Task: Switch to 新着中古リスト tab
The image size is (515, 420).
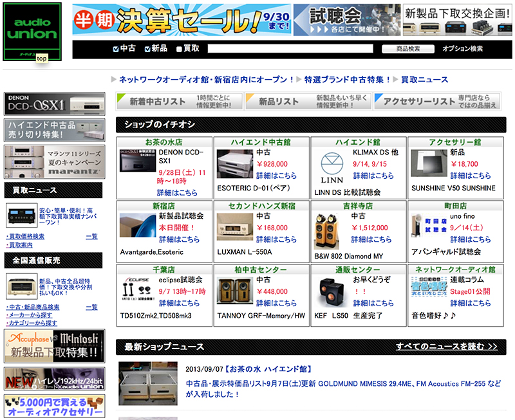Action: [180, 101]
